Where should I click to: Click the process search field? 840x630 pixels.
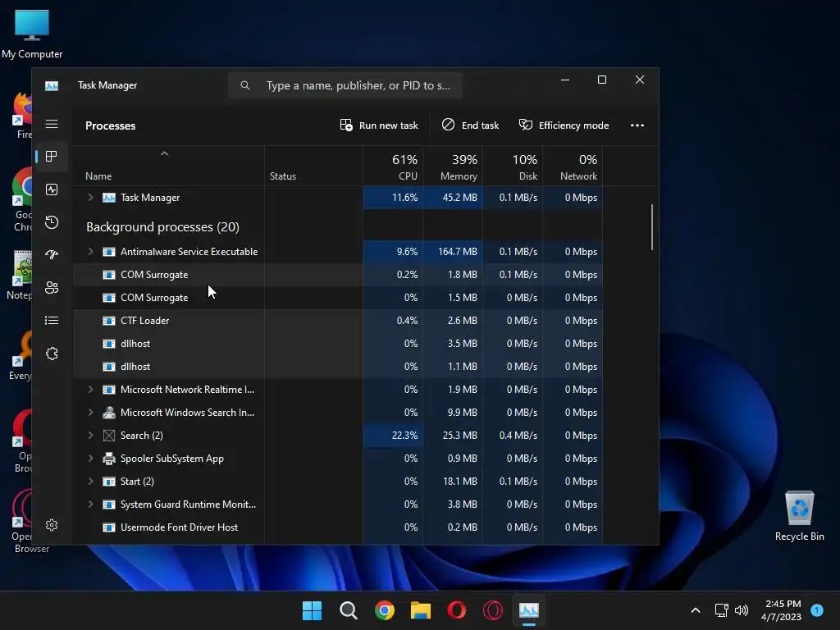(x=345, y=85)
